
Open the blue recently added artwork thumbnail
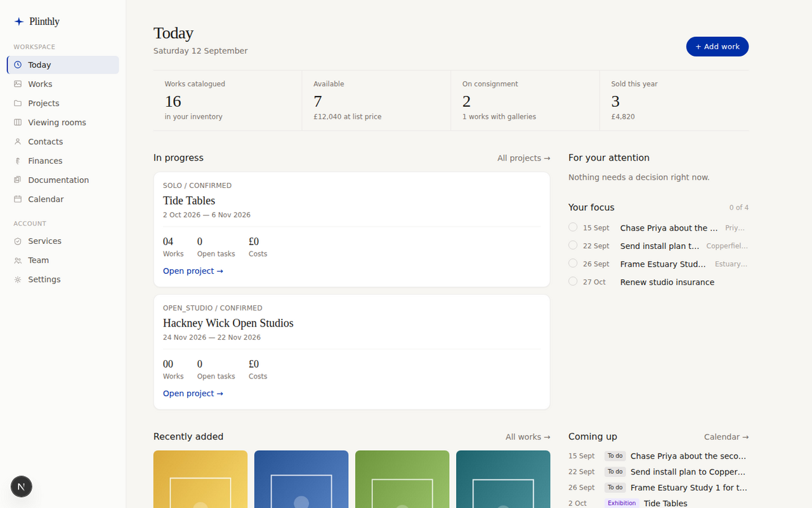coord(301,479)
